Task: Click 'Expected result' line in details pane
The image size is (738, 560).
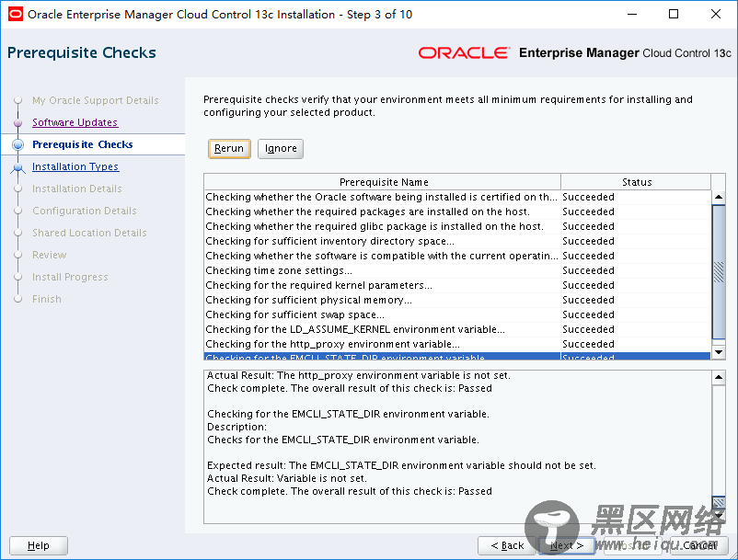Action: click(x=401, y=465)
